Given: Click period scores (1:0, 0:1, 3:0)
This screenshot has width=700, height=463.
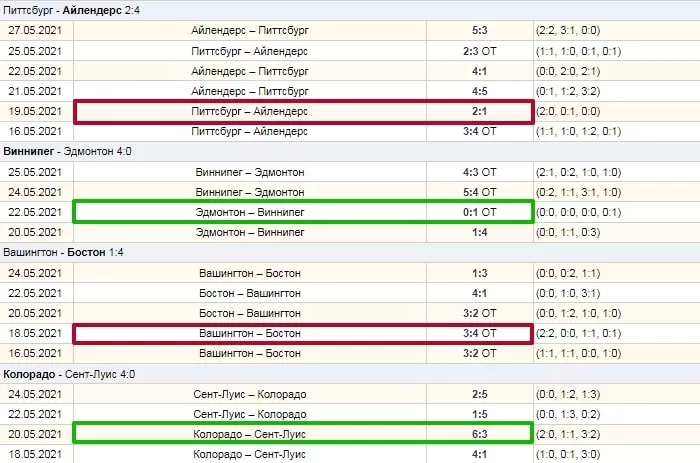Looking at the screenshot, I should 568,455.
